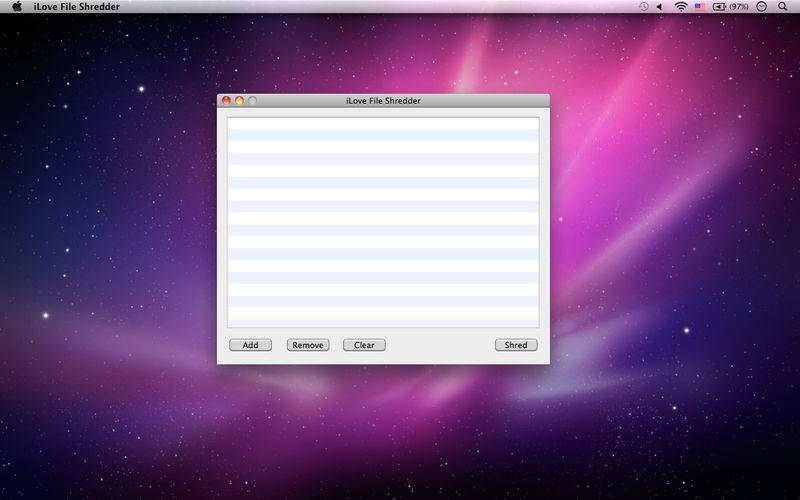This screenshot has height=500, width=800.
Task: Open the Wi-Fi status icon
Action: (x=681, y=7)
